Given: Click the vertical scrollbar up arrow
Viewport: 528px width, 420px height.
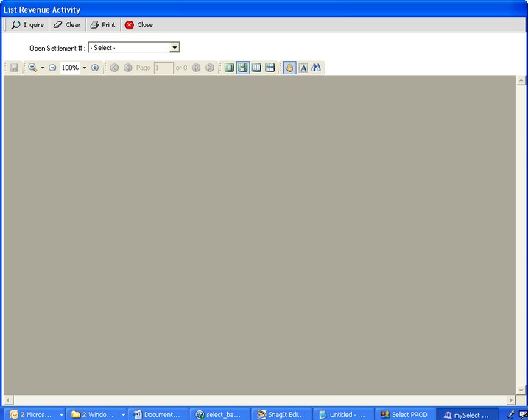Looking at the screenshot, I should click(521, 80).
